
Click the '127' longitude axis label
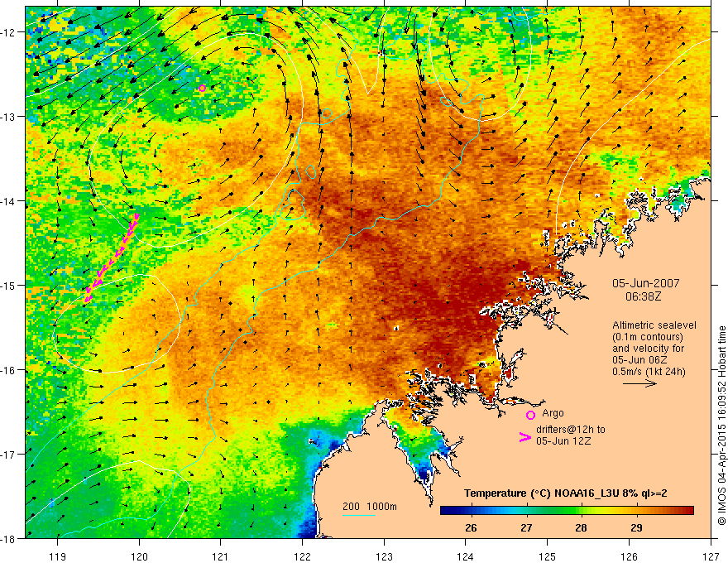click(x=711, y=556)
